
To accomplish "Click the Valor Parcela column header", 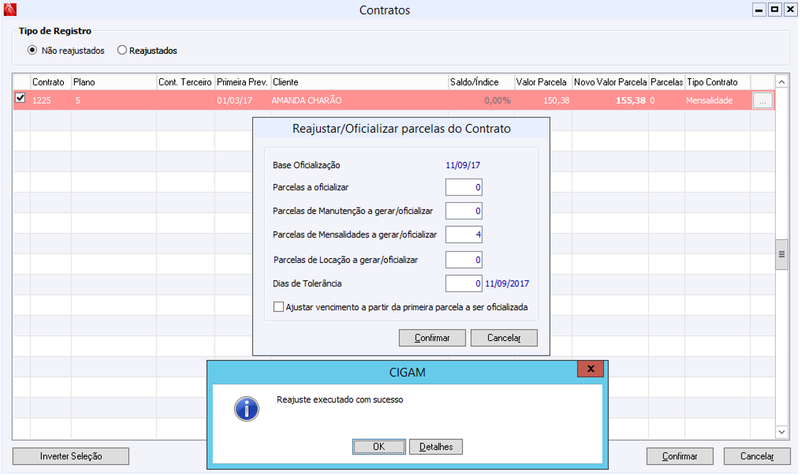I will [543, 82].
